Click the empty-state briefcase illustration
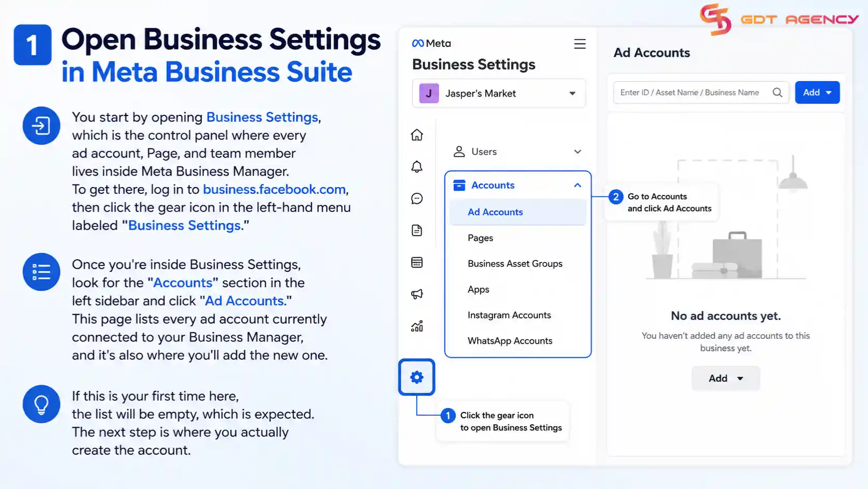 (737, 255)
